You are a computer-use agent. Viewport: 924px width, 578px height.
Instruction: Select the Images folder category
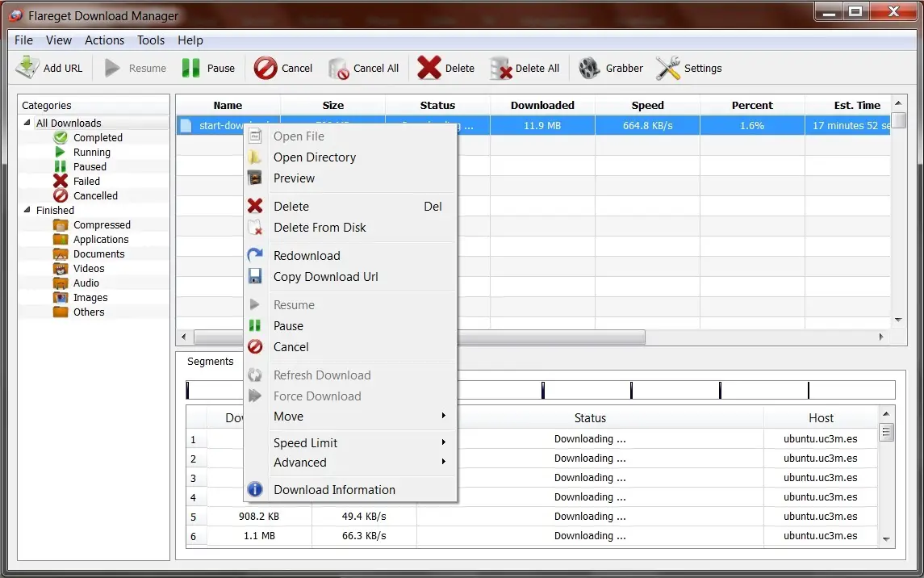(x=90, y=298)
